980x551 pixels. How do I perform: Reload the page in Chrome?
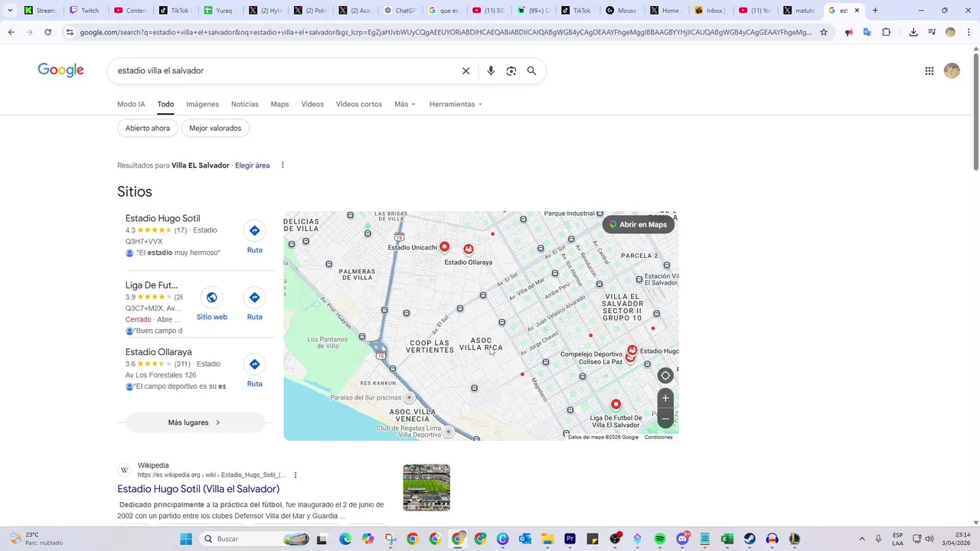(x=47, y=32)
